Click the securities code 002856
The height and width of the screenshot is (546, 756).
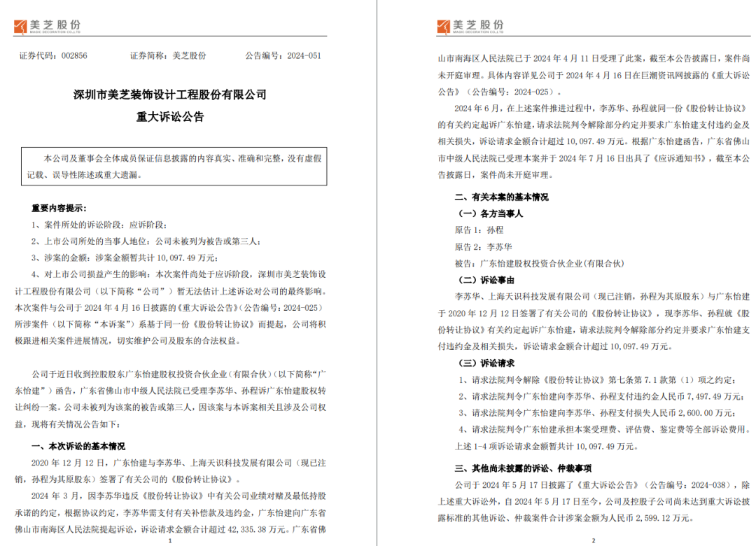tap(74, 55)
